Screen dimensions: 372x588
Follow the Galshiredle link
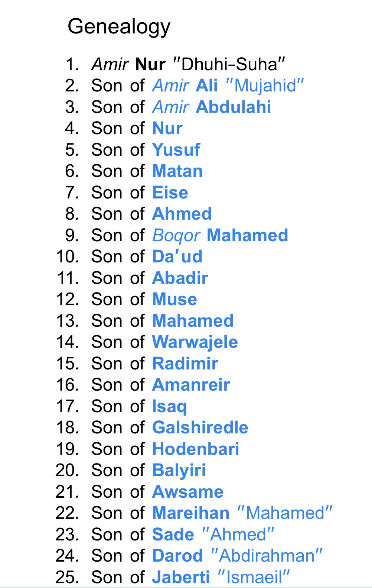[200, 428]
